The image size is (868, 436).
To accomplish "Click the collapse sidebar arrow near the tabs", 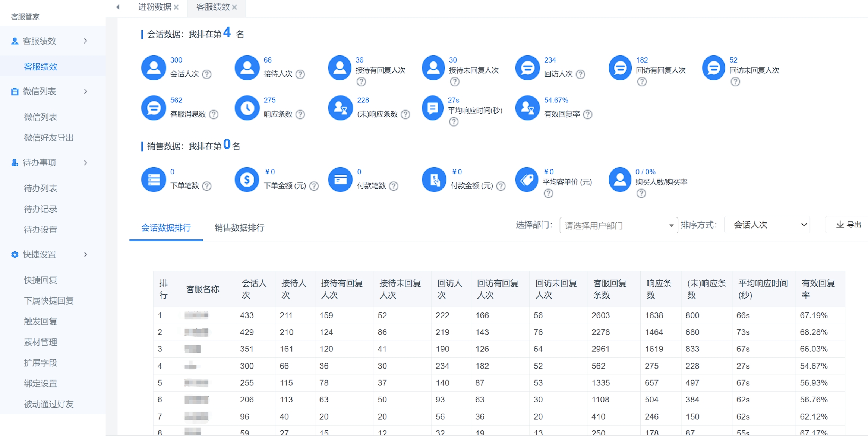I will (118, 7).
